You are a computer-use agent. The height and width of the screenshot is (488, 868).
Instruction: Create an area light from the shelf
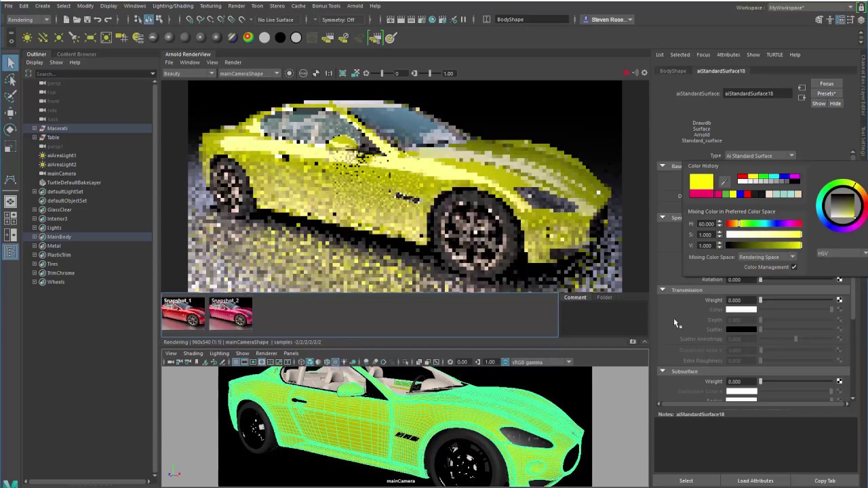coord(90,38)
